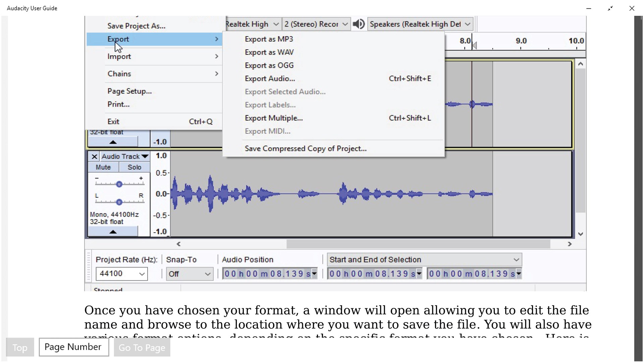644x362 pixels.
Task: Open the Project Rate 44100 dropdown
Action: (x=121, y=274)
